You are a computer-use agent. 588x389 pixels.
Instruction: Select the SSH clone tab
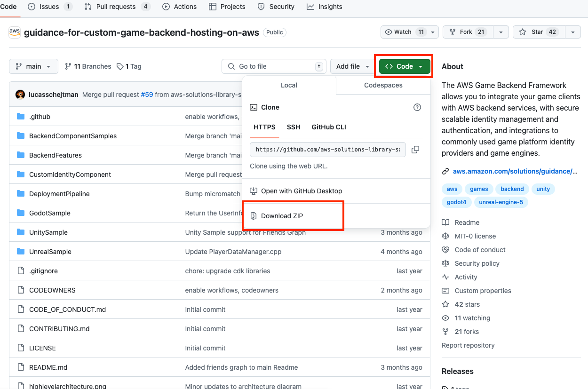[x=294, y=127]
